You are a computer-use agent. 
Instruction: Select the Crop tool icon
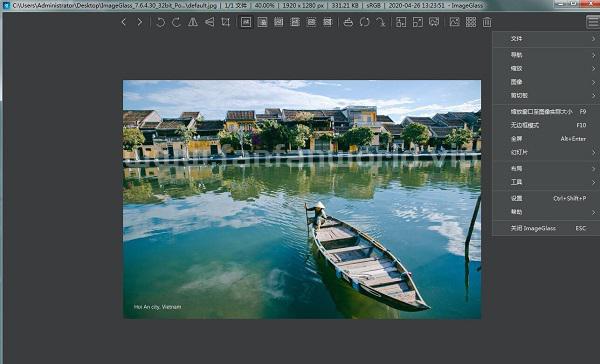pyautogui.click(x=226, y=22)
